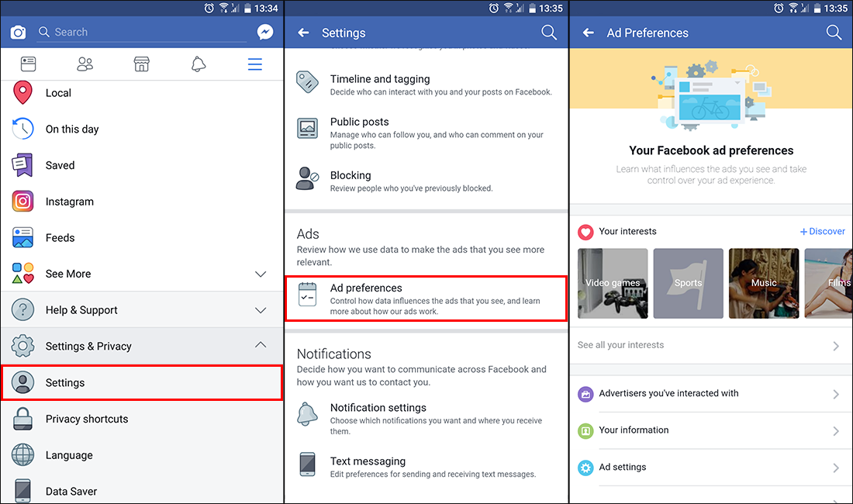Switch to the News Feed tab icon

tap(28, 64)
